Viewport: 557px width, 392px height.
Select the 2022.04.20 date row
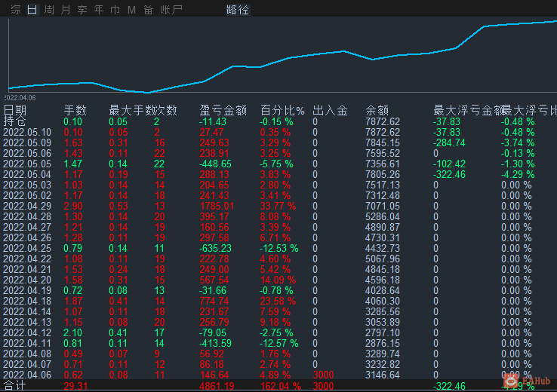click(x=27, y=280)
